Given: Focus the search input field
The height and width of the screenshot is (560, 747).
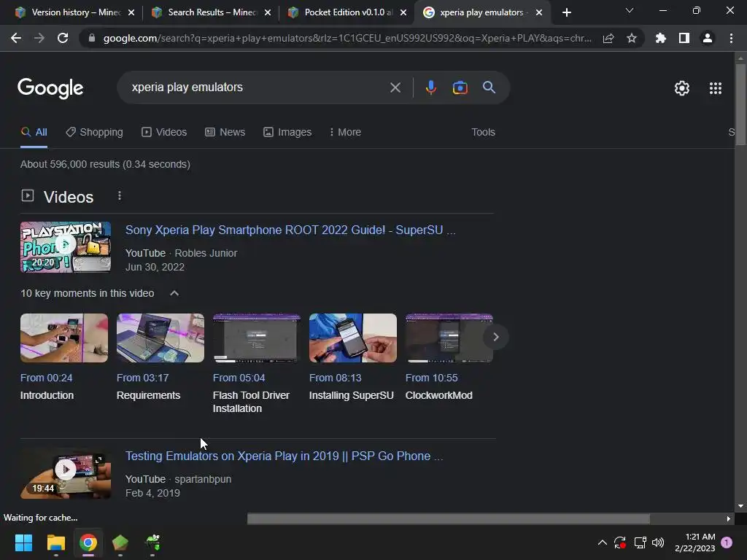Looking at the screenshot, I should [x=258, y=87].
